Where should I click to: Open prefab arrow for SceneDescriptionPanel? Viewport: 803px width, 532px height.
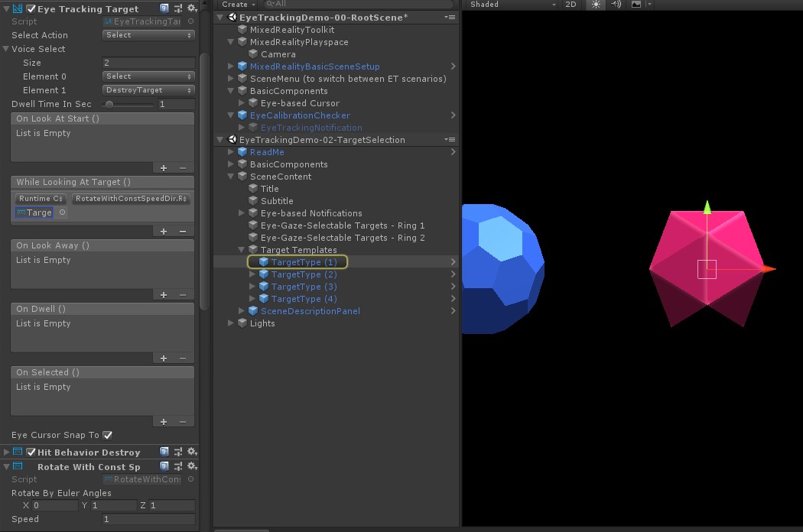point(454,311)
